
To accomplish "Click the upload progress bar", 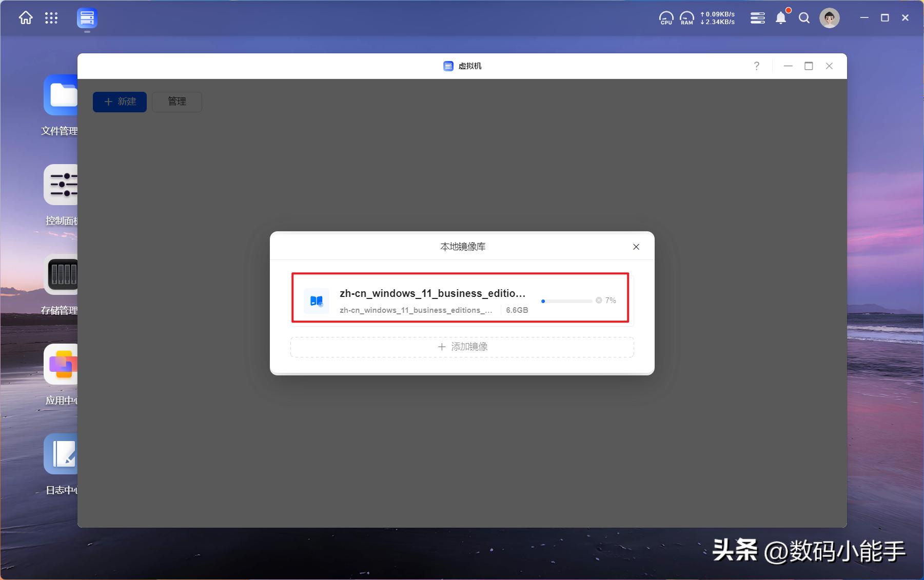I will pyautogui.click(x=566, y=301).
